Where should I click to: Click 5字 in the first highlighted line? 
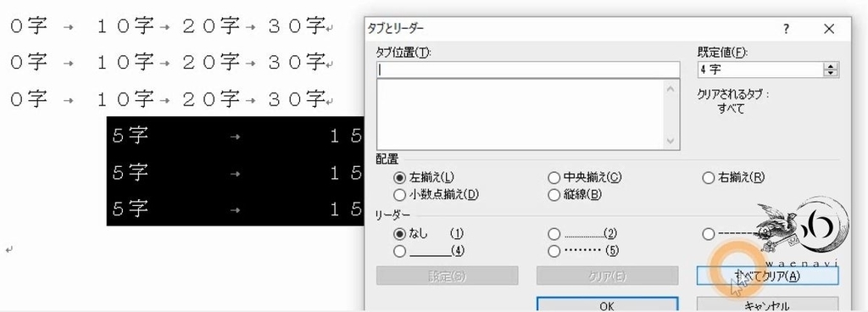click(131, 136)
